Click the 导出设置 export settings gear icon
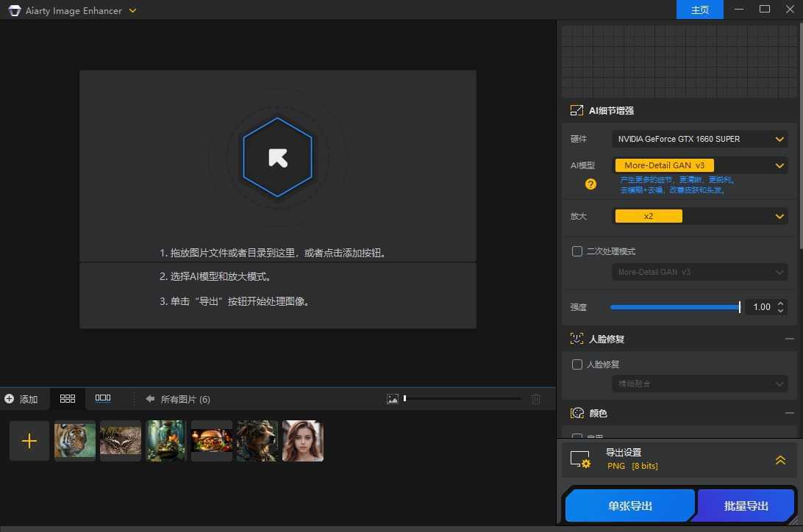The width and height of the screenshot is (803, 532). (x=581, y=459)
